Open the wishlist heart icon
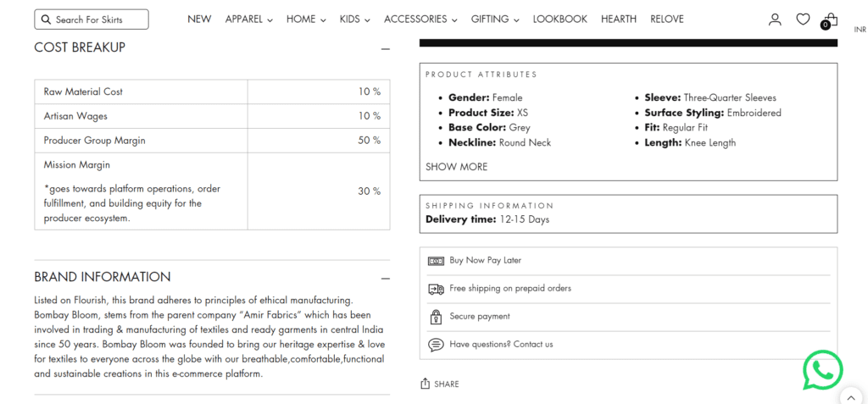This screenshot has width=868, height=404. [803, 19]
